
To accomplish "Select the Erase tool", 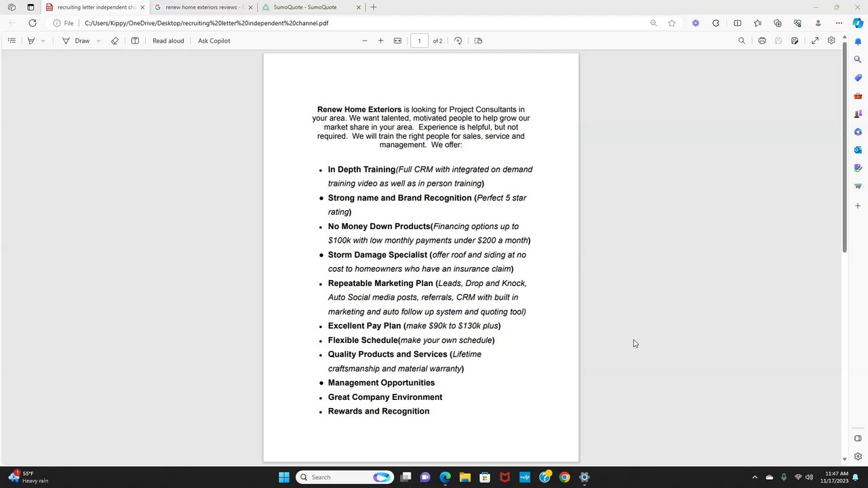I will [x=115, y=41].
